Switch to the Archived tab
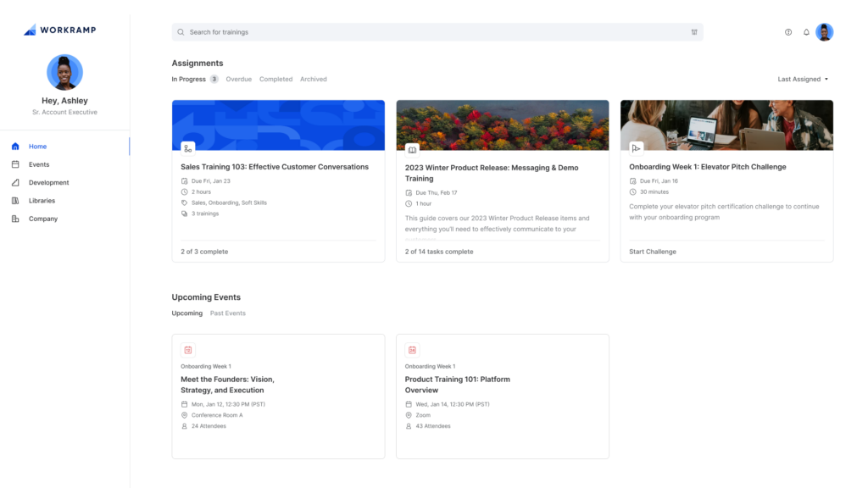The height and width of the screenshot is (488, 868). point(314,79)
